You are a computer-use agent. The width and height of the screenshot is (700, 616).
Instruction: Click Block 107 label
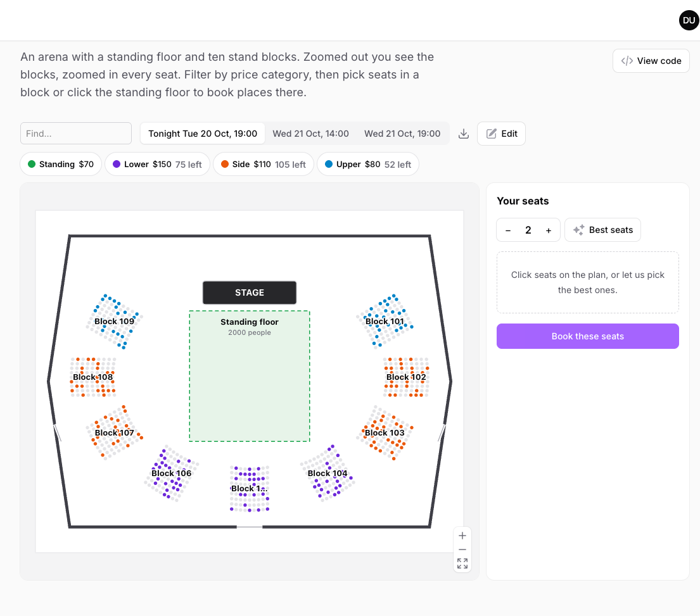[x=114, y=432]
